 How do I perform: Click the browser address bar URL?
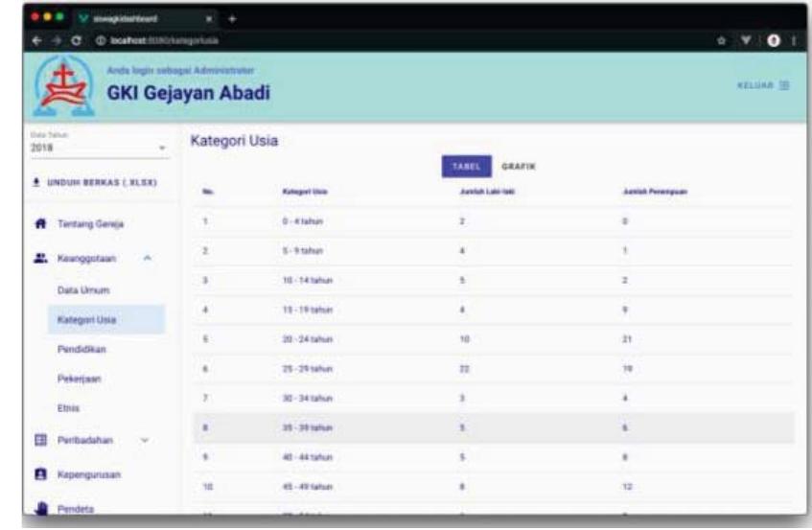click(164, 40)
